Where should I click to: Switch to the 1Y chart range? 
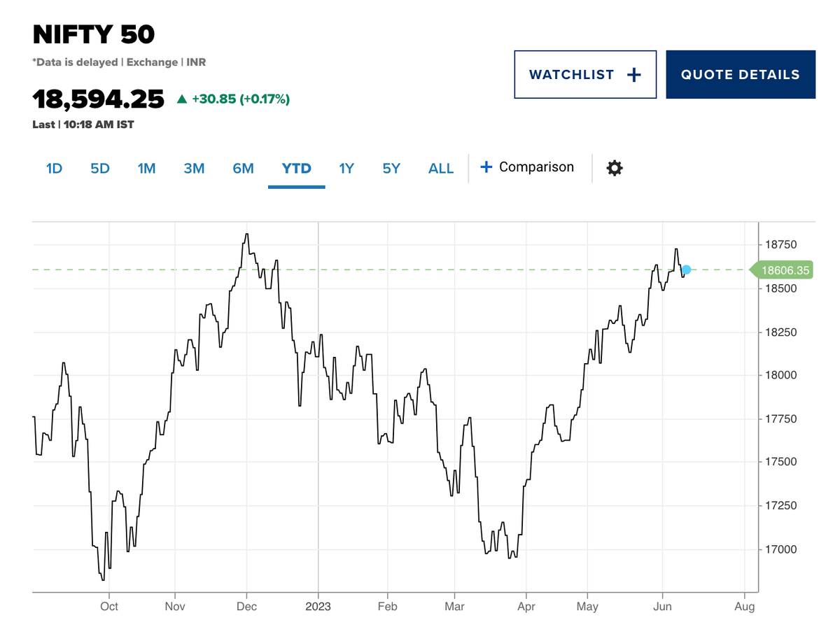(346, 168)
